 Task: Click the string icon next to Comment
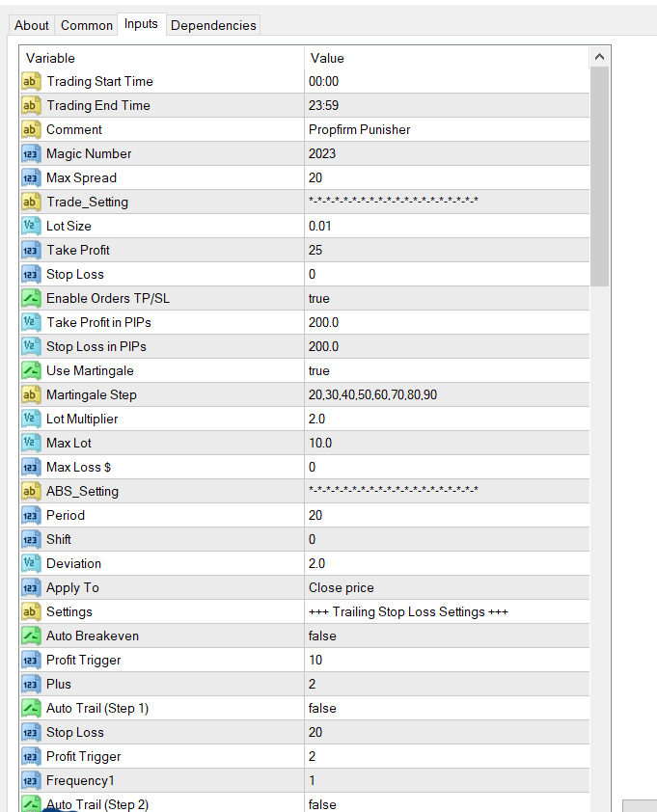(x=31, y=129)
